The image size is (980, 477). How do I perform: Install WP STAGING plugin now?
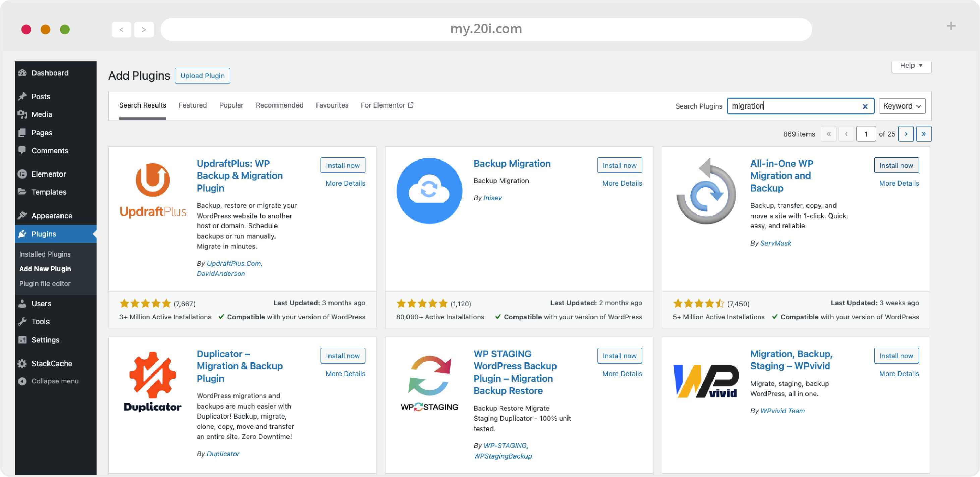tap(619, 356)
